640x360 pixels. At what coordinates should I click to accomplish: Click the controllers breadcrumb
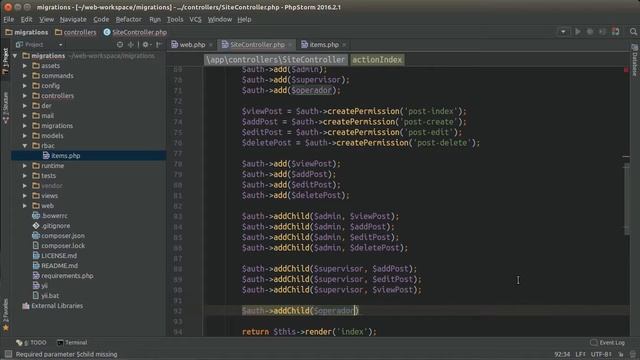tap(76, 32)
